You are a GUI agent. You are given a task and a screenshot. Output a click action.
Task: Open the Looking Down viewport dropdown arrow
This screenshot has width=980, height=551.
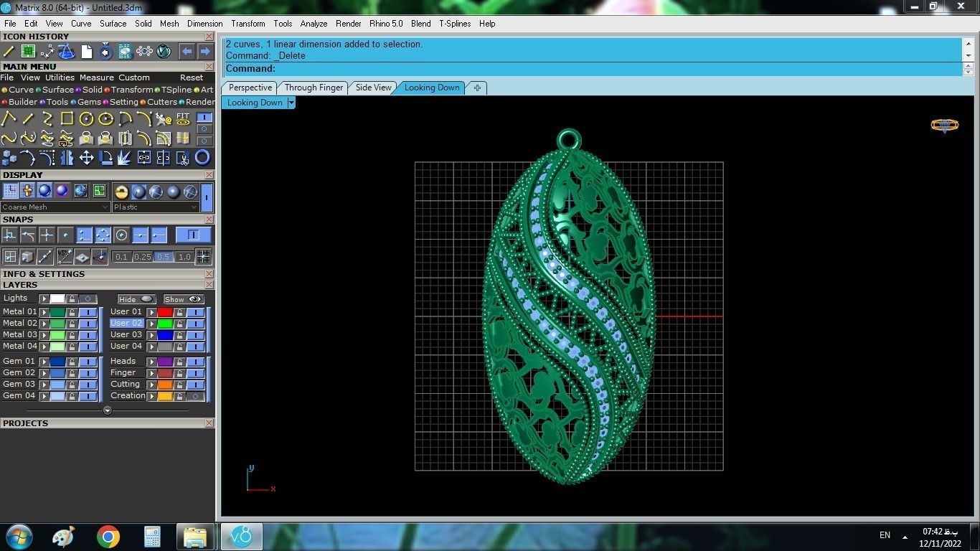(291, 103)
